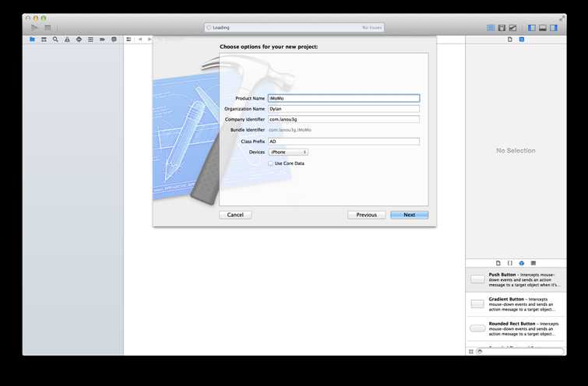Image resolution: width=588 pixels, height=386 pixels.
Task: Click the related items icon in jump bar
Action: coord(129,40)
